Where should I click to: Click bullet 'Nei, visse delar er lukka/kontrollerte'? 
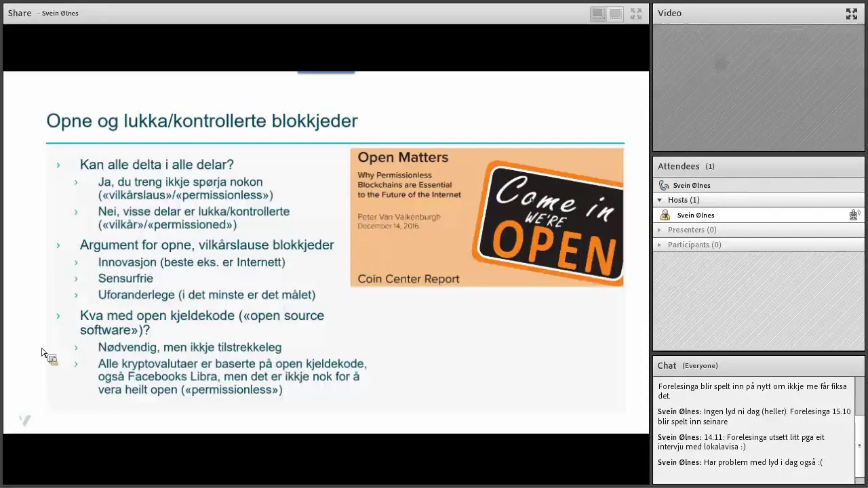pyautogui.click(x=194, y=218)
